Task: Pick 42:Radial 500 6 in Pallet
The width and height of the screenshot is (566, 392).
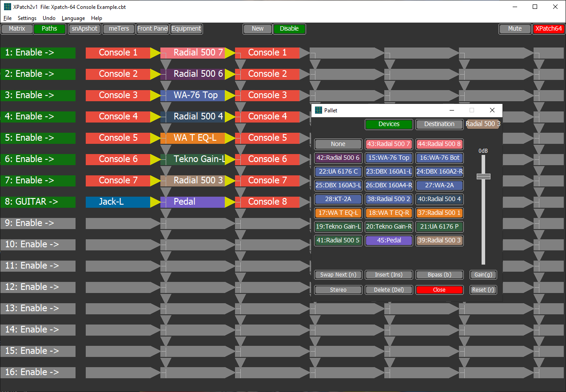Action: click(x=338, y=158)
